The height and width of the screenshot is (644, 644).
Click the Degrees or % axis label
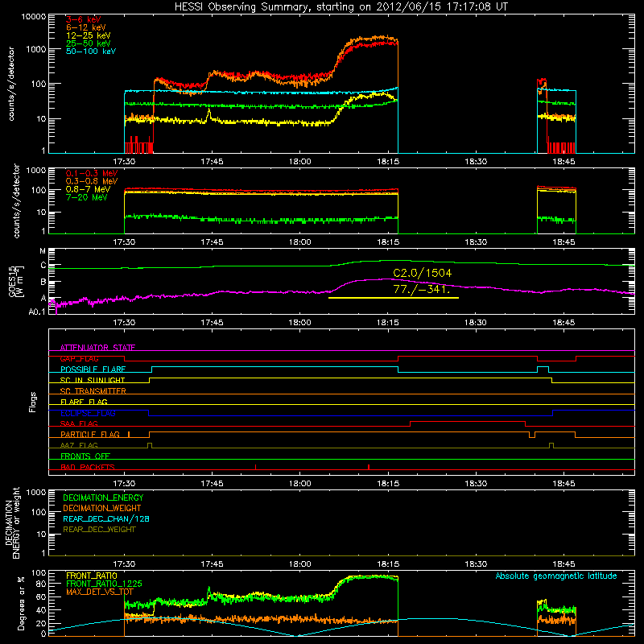[22, 603]
